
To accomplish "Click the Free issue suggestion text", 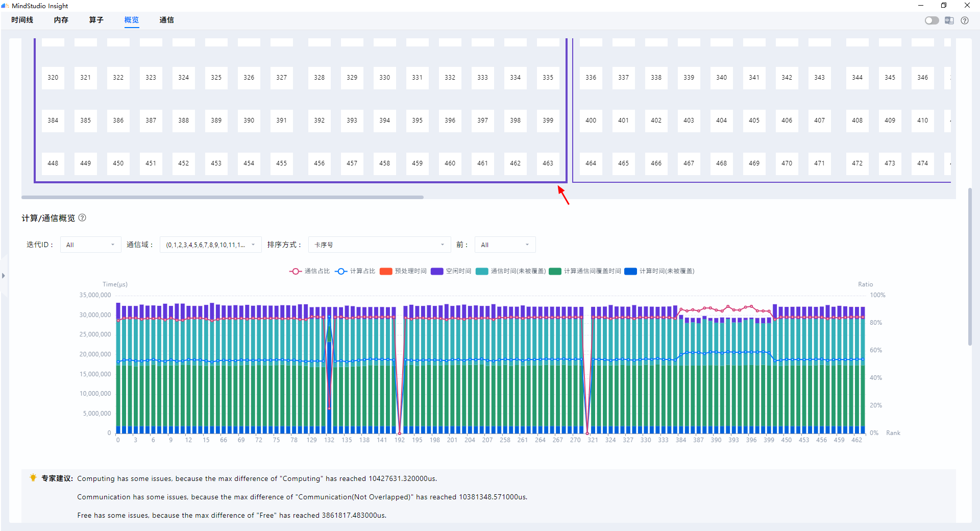I will (232, 515).
